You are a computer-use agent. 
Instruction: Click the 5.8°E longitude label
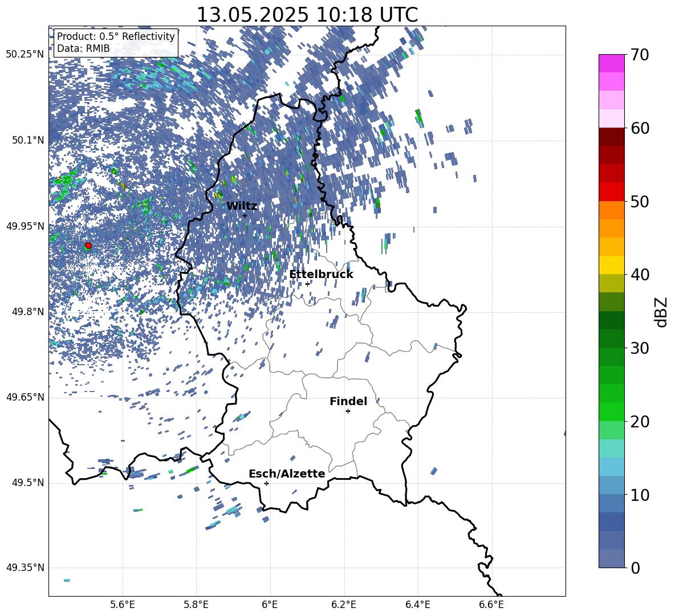(x=196, y=605)
